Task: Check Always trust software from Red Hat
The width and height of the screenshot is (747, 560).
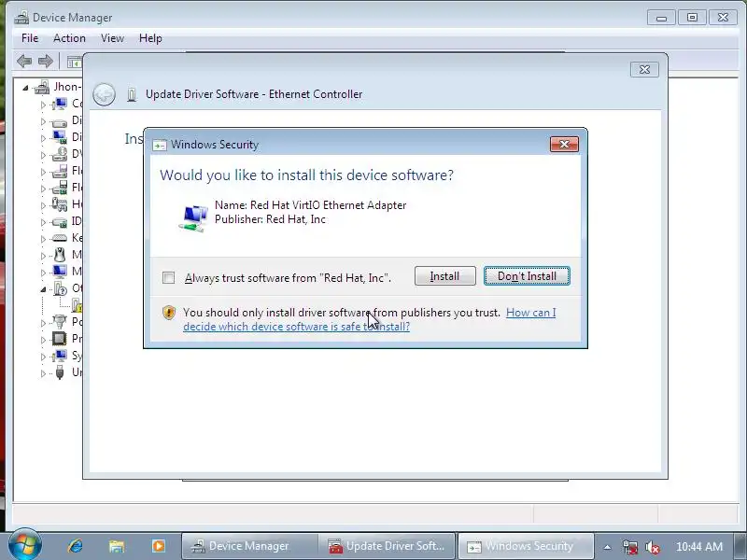Action: click(x=169, y=277)
